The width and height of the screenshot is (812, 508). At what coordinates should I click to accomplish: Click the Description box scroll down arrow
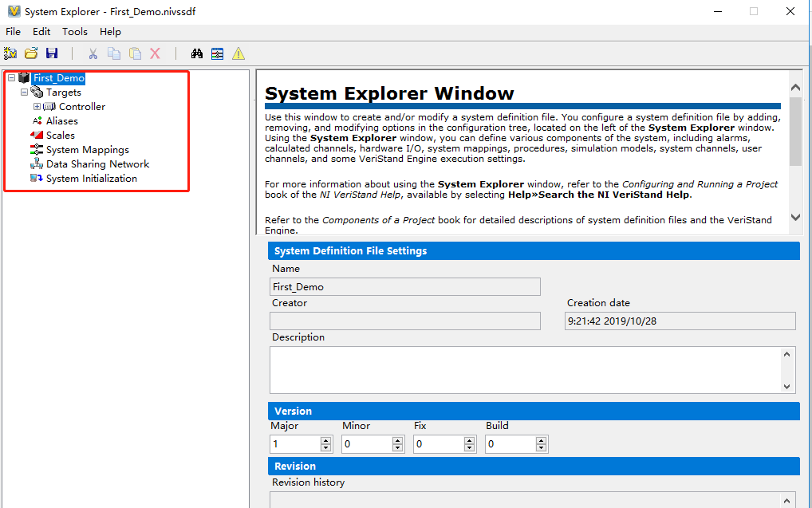tap(787, 386)
